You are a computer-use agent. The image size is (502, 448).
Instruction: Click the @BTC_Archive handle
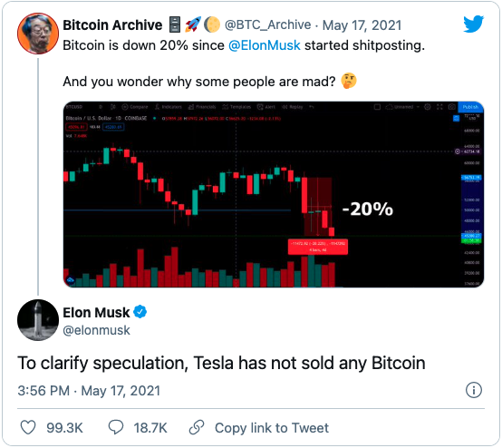(x=267, y=25)
